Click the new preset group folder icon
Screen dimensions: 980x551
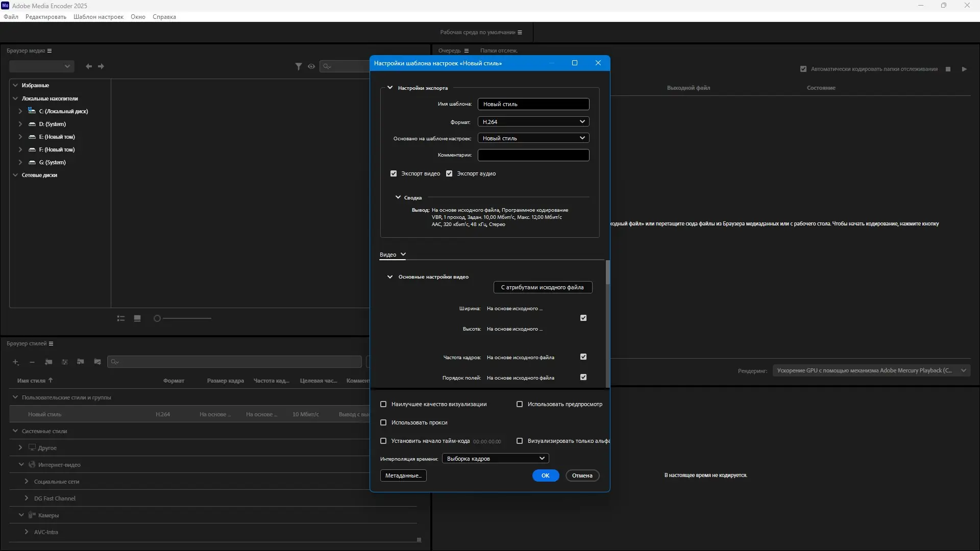click(48, 362)
